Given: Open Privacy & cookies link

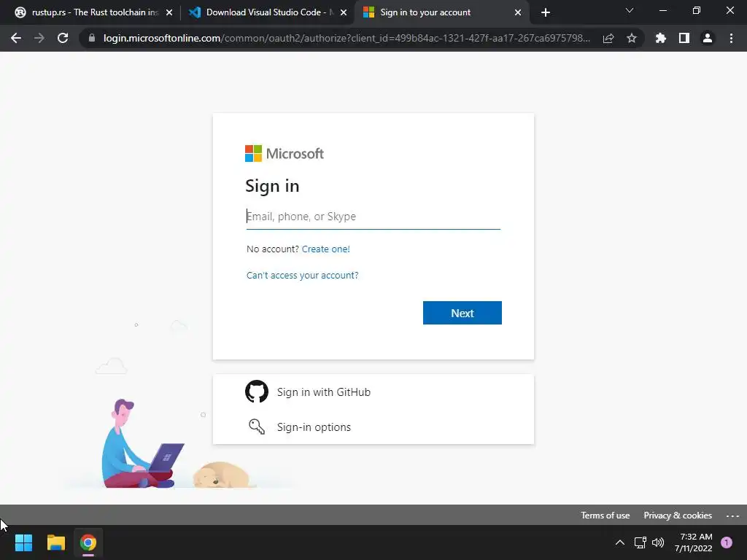Looking at the screenshot, I should 678,516.
